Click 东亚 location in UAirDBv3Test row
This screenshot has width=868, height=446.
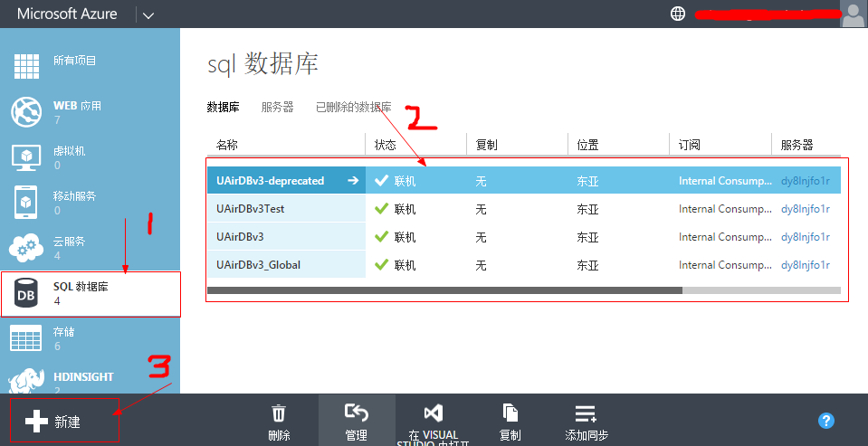point(588,209)
